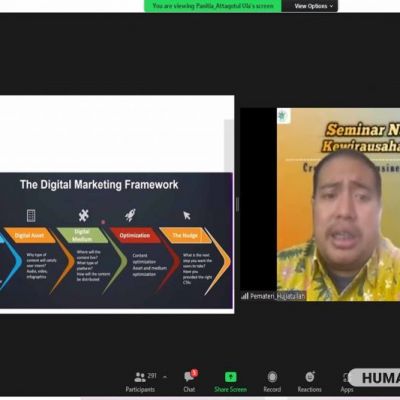Click the grid icon above Digital Asset

click(31, 215)
